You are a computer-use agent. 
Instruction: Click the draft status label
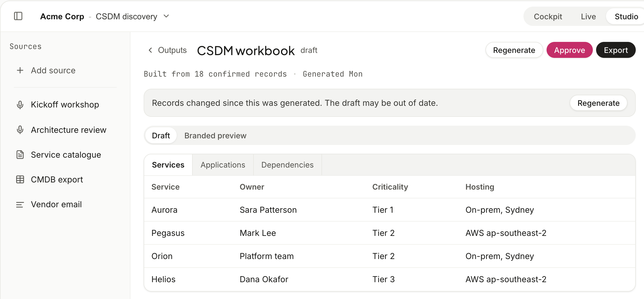309,50
